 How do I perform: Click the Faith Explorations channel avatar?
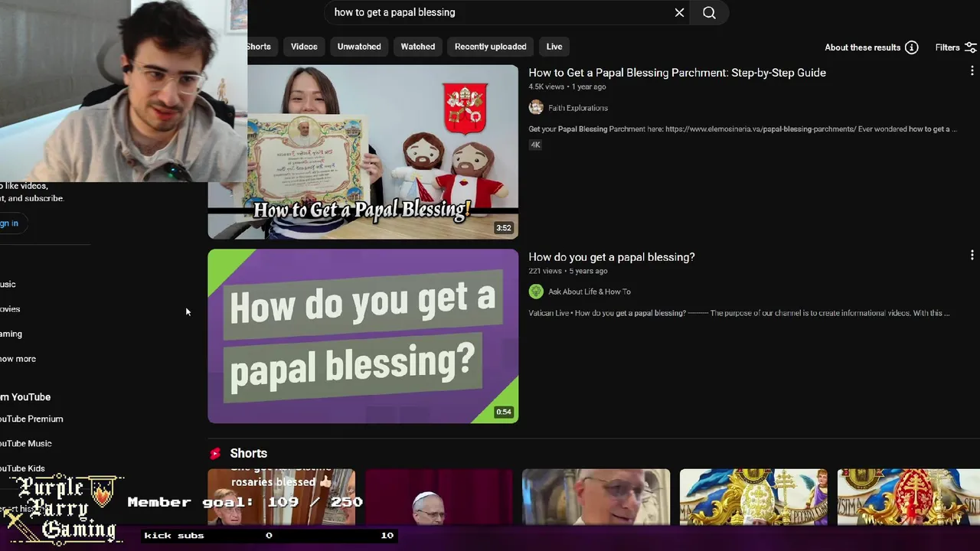click(x=536, y=107)
